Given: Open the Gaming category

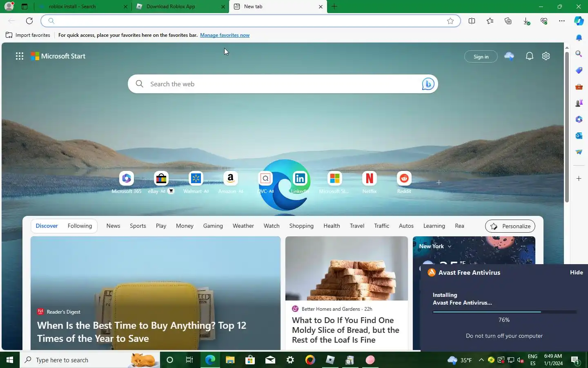Looking at the screenshot, I should click(x=213, y=226).
